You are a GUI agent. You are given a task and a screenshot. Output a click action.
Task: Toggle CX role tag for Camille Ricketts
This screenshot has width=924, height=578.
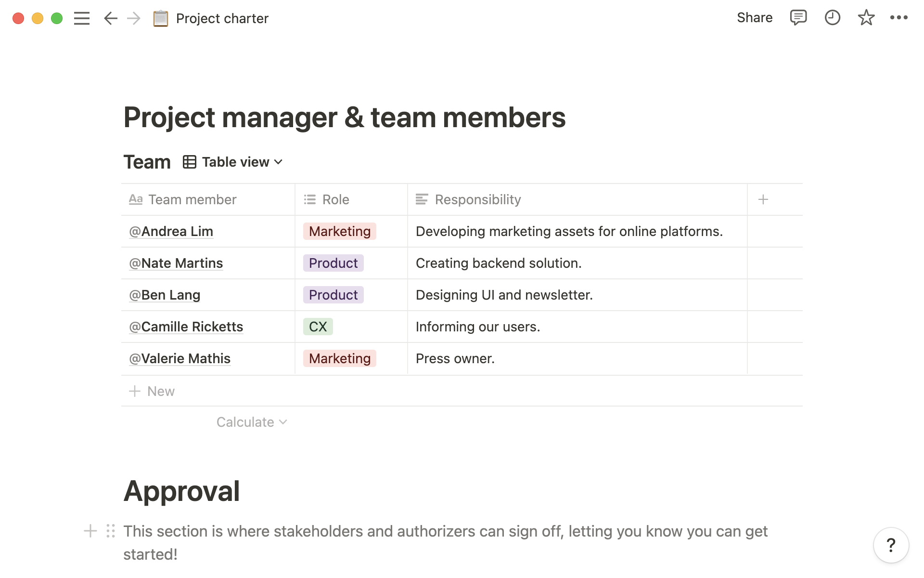pos(318,326)
